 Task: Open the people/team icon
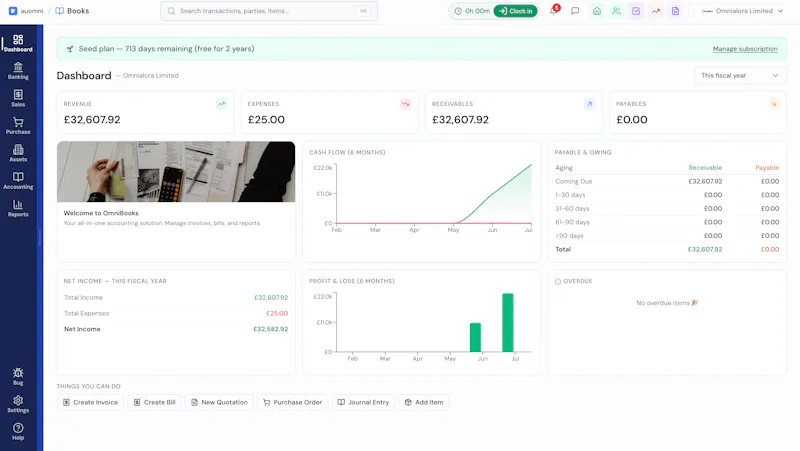coord(616,11)
